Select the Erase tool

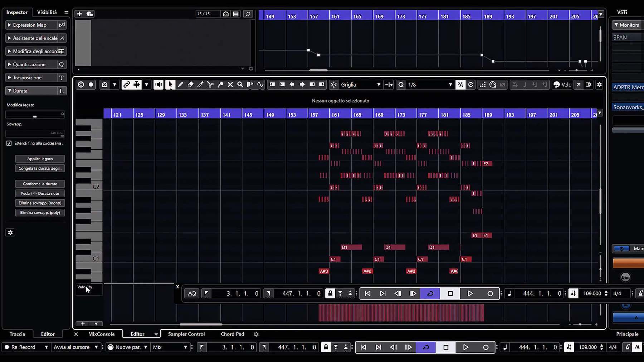pyautogui.click(x=190, y=84)
